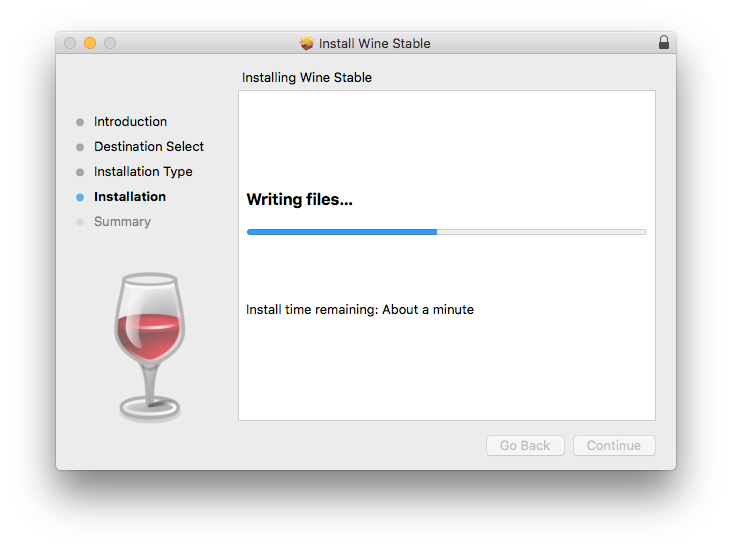
Task: Minimize the window with yellow button
Action: coord(90,43)
